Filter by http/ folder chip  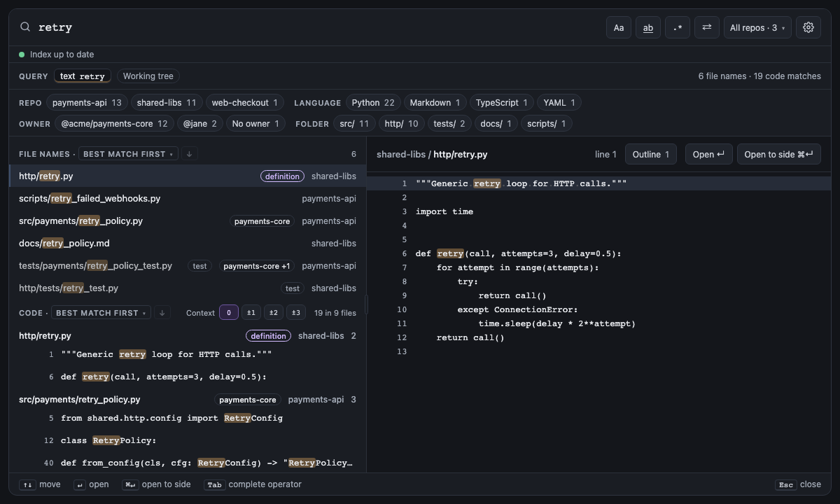tap(402, 124)
